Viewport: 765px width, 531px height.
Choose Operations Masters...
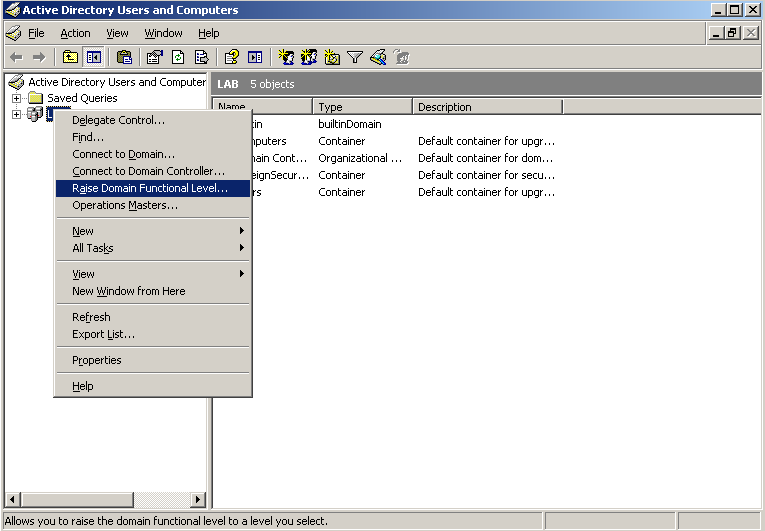[x=153, y=205]
